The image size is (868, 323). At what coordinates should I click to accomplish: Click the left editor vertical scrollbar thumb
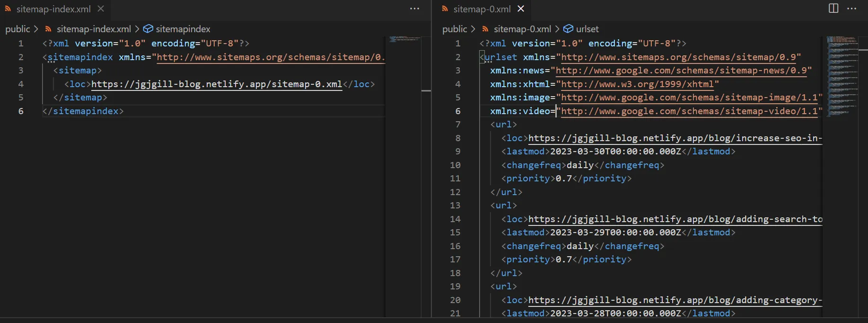point(426,90)
